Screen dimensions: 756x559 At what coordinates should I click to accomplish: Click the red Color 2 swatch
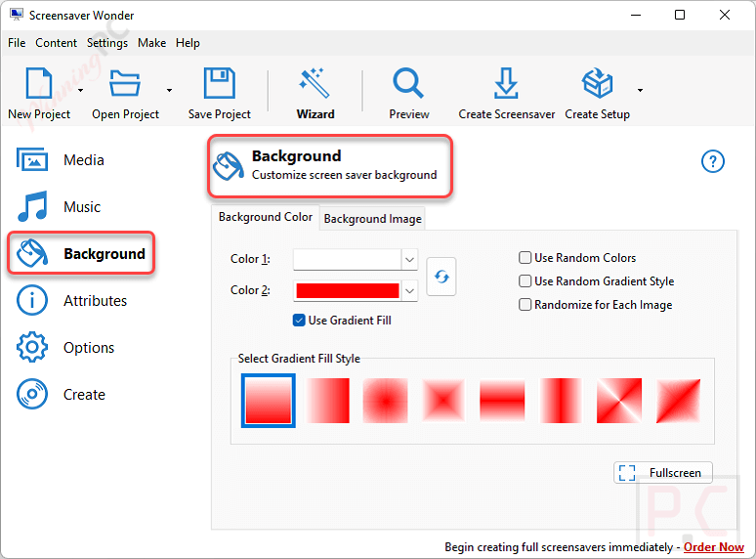pyautogui.click(x=347, y=291)
